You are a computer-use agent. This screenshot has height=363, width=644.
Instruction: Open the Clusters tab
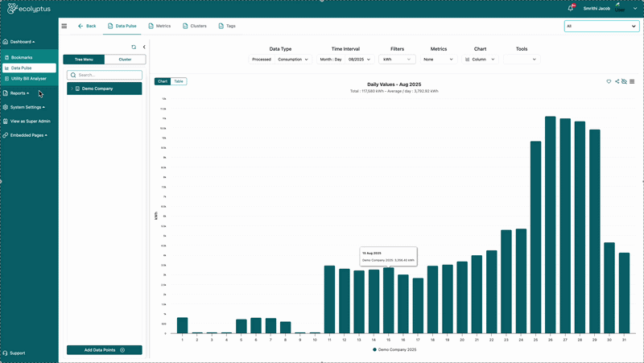[x=194, y=26]
